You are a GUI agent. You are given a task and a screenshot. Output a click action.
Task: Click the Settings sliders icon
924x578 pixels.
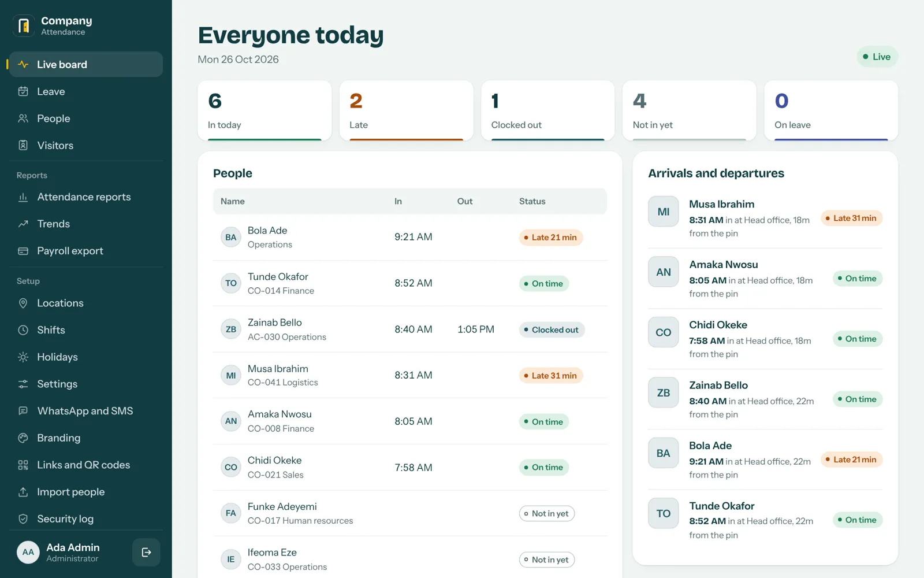tap(23, 384)
